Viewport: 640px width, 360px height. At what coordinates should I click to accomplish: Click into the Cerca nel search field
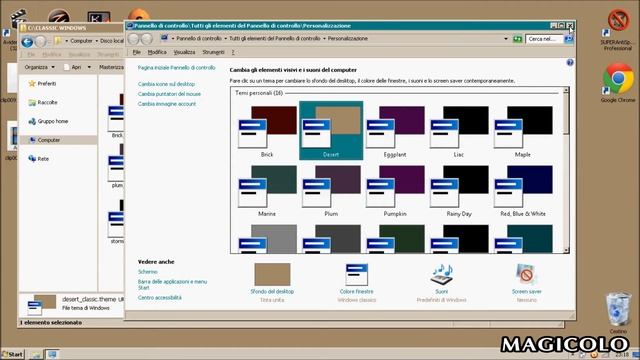544,39
